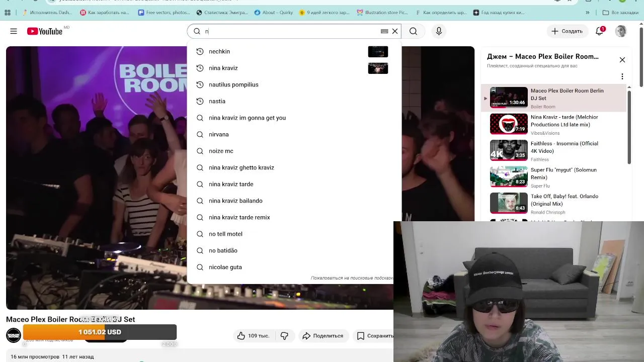Image resolution: width=644 pixels, height=362 pixels.
Task: Open the Как определить шр bookmark
Action: (x=441, y=13)
